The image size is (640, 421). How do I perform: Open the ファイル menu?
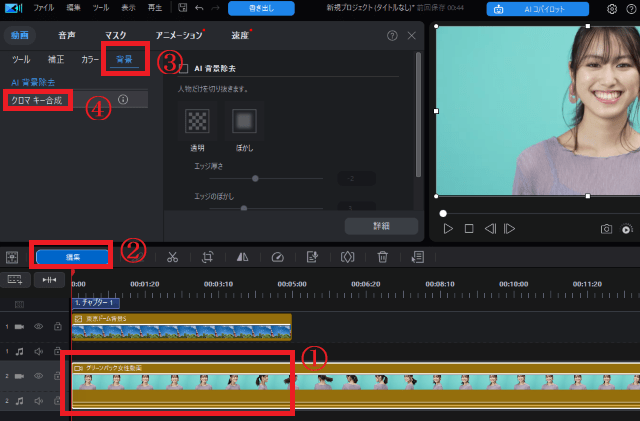tap(43, 8)
